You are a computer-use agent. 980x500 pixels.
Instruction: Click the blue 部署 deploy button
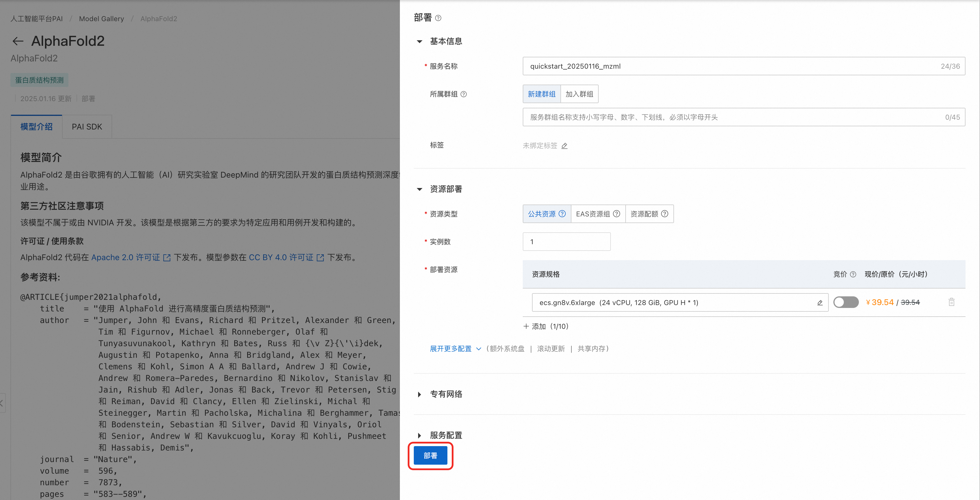(430, 455)
